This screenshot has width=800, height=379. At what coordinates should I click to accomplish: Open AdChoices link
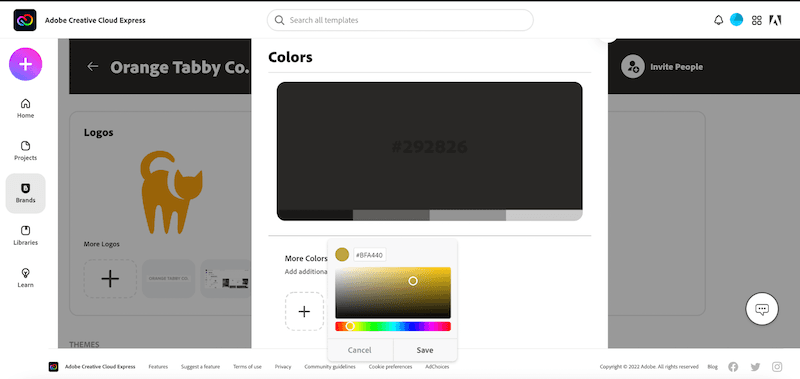click(x=437, y=367)
